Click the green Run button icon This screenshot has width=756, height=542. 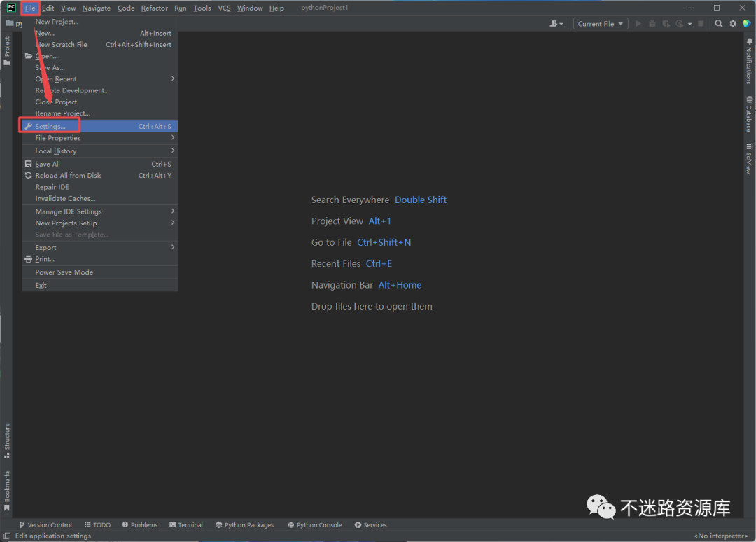pos(638,24)
